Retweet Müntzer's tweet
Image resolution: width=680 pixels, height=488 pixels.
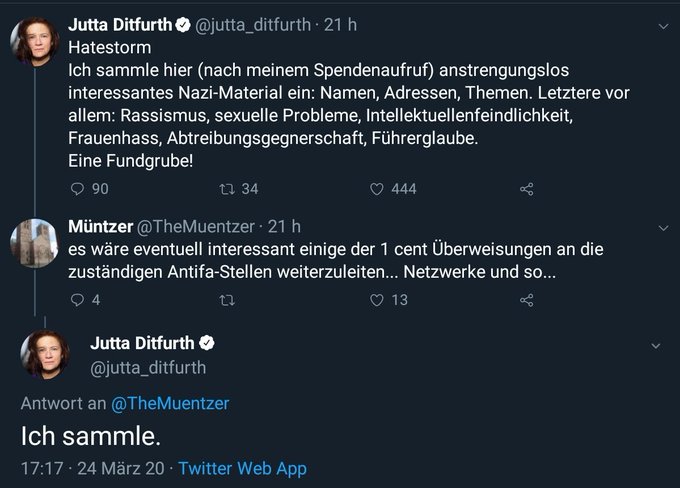[225, 300]
